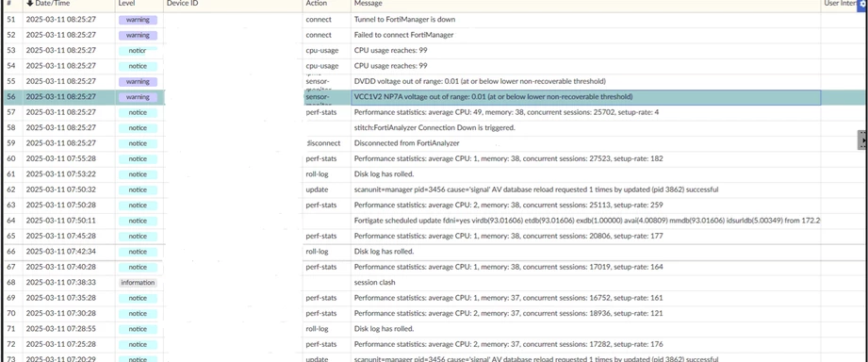Select VCC1V2 NP7A voltage out of range message

[493, 97]
